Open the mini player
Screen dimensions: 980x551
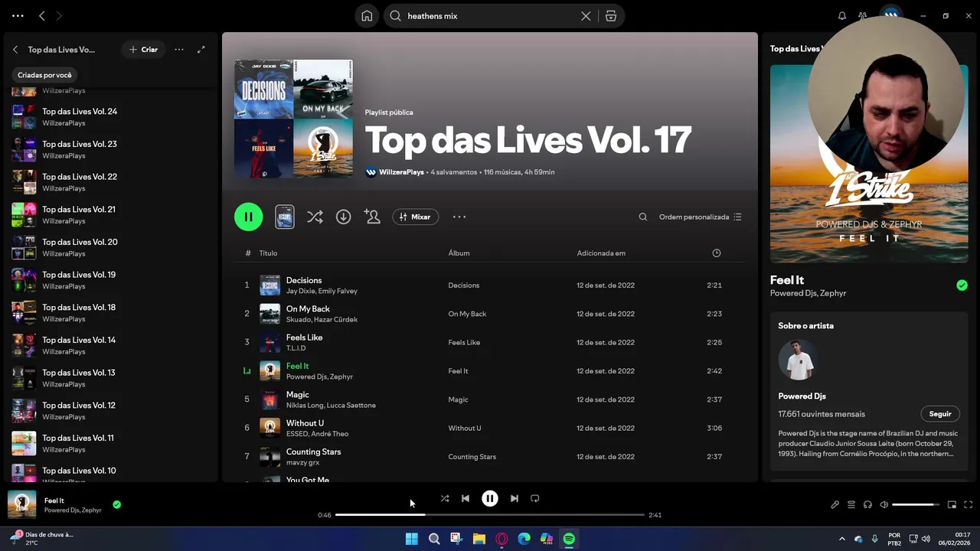(x=952, y=504)
